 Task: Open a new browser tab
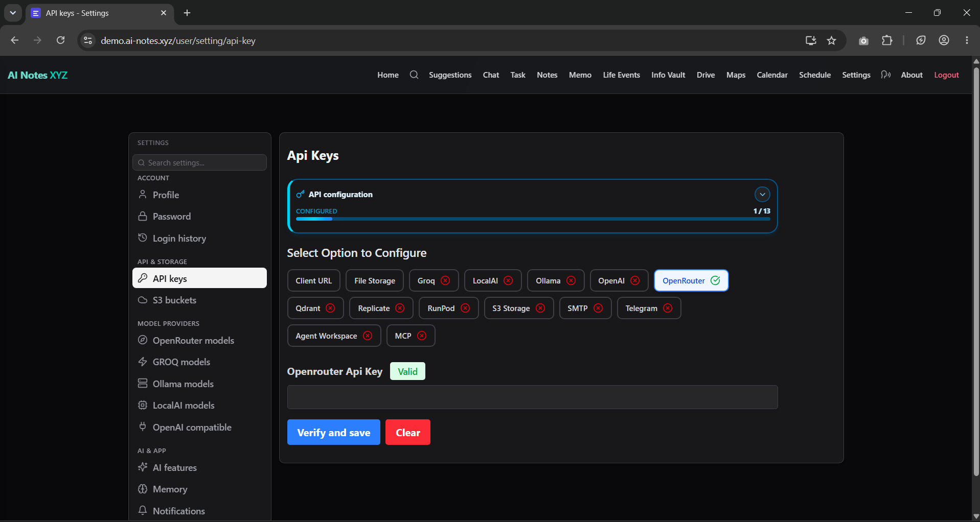point(187,13)
